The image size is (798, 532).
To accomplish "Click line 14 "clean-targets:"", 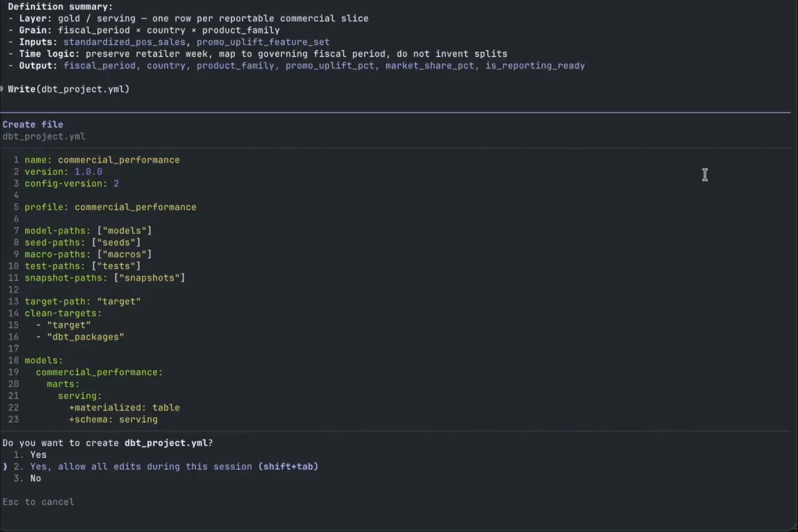I will (64, 313).
